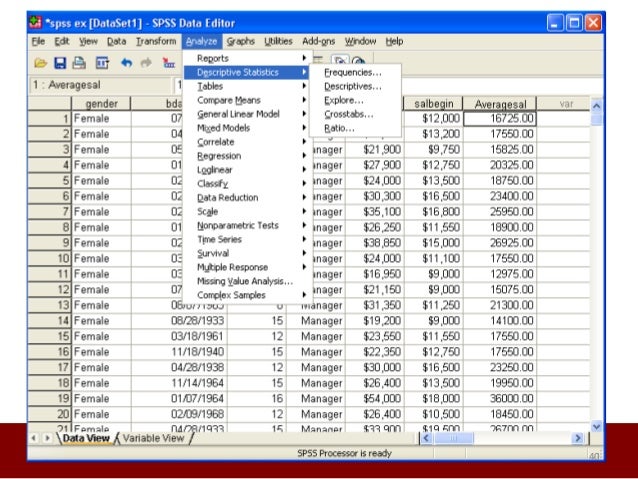This screenshot has height=479, width=638.
Task: Select the date cell 11/18/1940
Action: click(179, 352)
